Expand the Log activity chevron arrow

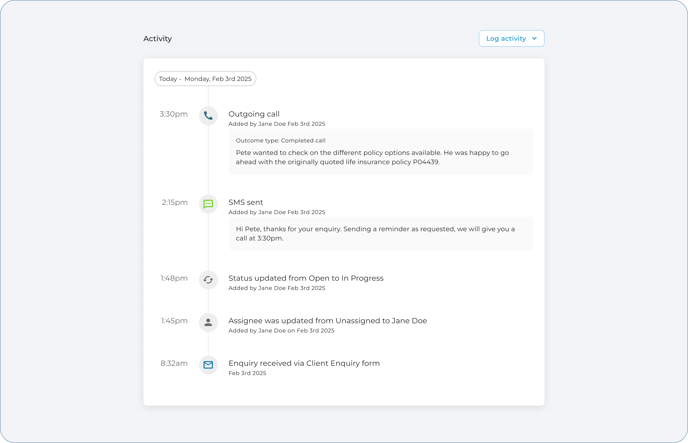point(534,39)
